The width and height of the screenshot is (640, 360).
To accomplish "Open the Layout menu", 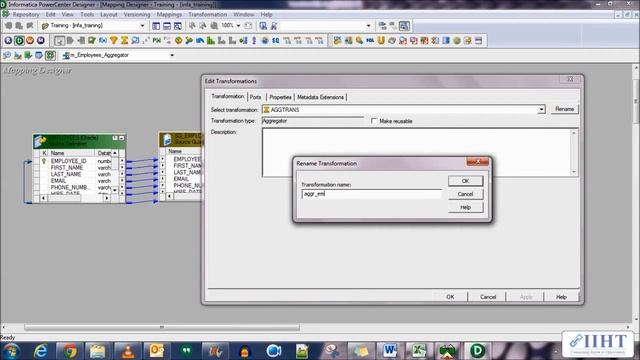I will [109, 14].
